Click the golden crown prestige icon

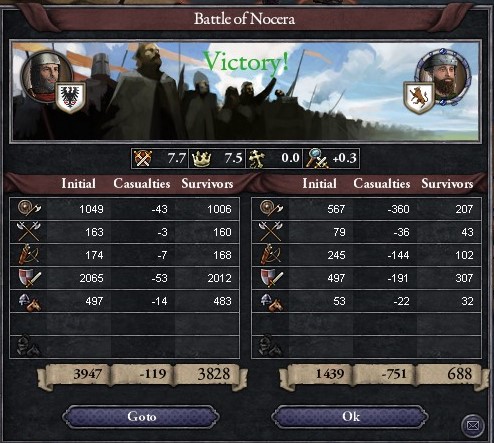click(x=200, y=159)
